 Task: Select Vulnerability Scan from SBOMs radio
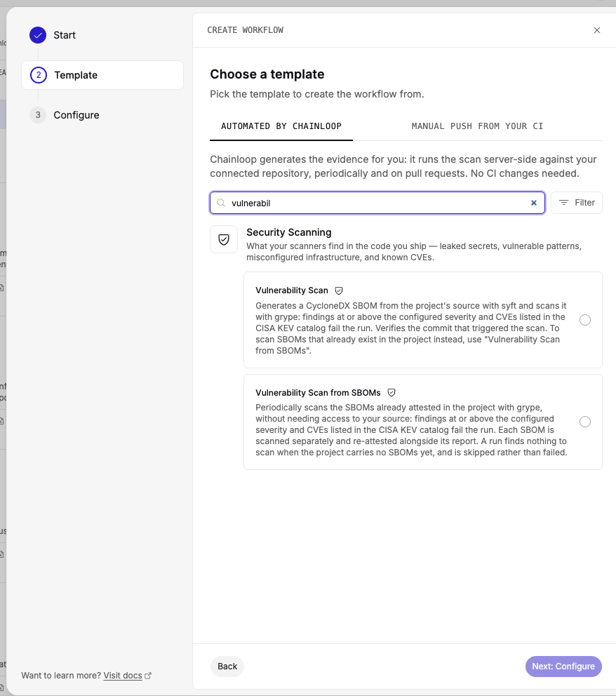point(585,422)
